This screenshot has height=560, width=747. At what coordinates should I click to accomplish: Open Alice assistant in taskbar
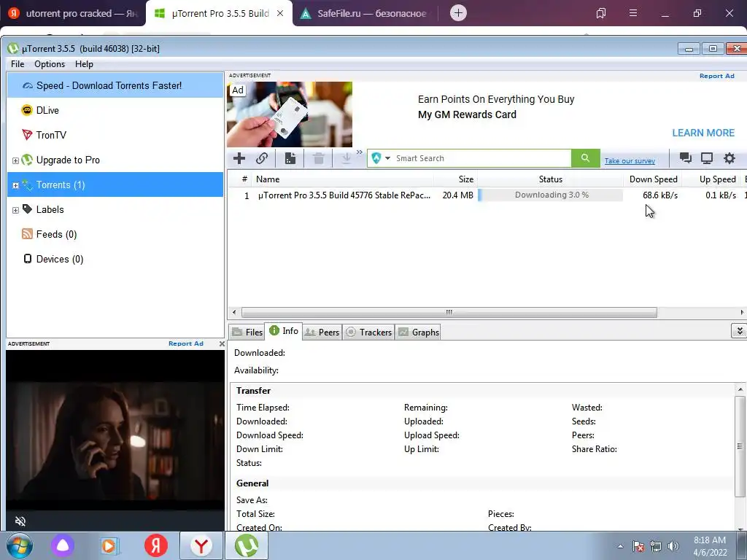click(63, 545)
